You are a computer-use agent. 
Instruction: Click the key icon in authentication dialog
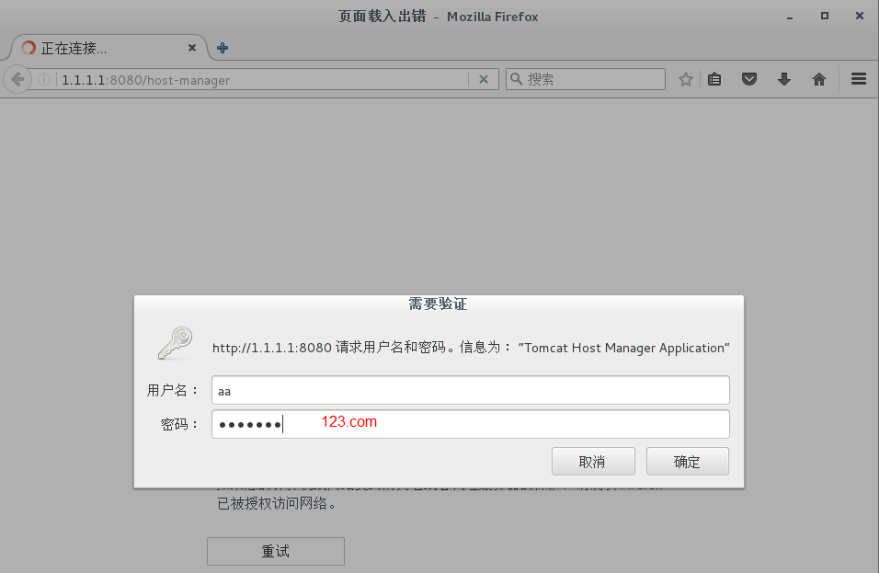coord(175,343)
